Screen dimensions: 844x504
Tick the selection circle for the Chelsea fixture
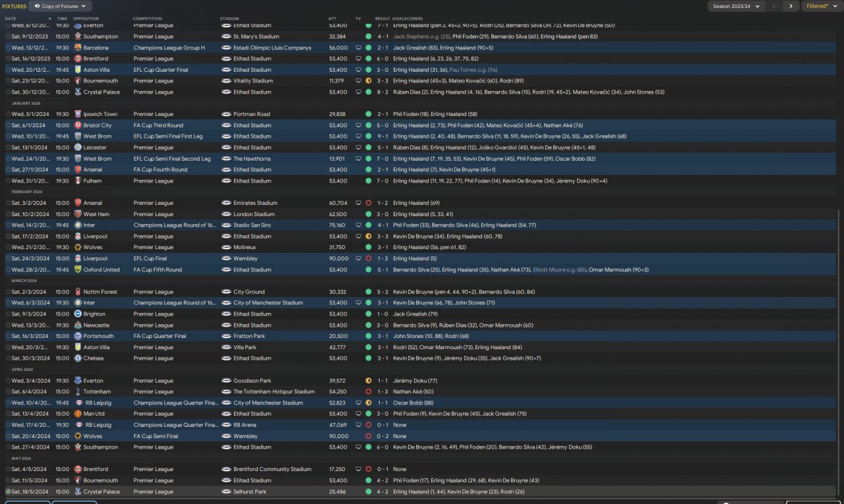click(8, 358)
